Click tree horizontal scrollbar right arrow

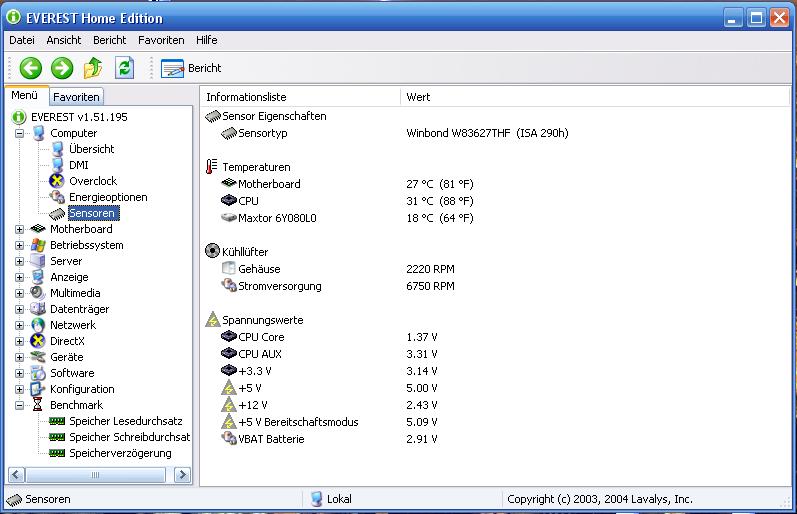[182, 475]
